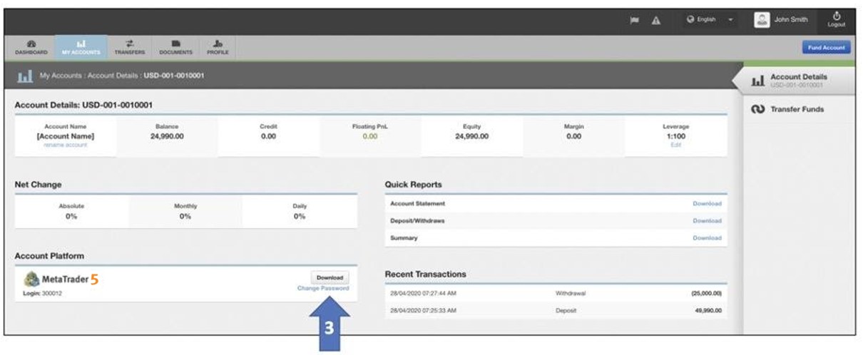Click the Transfer Funds sidebar icon

757,110
